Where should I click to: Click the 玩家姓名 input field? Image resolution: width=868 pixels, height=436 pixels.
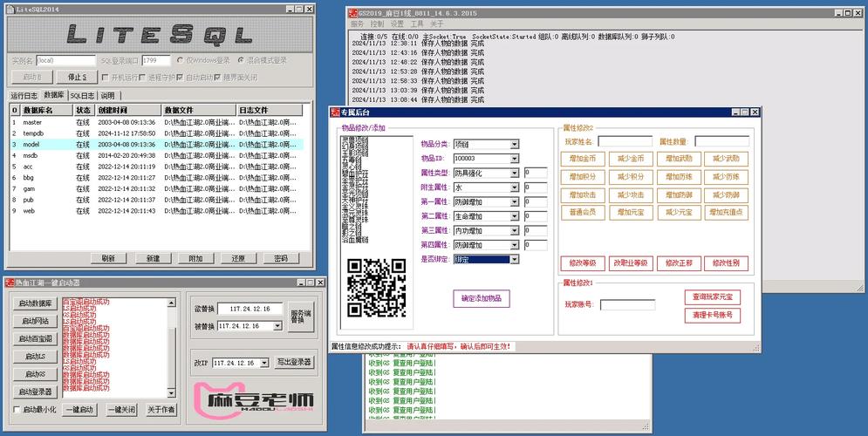click(625, 141)
